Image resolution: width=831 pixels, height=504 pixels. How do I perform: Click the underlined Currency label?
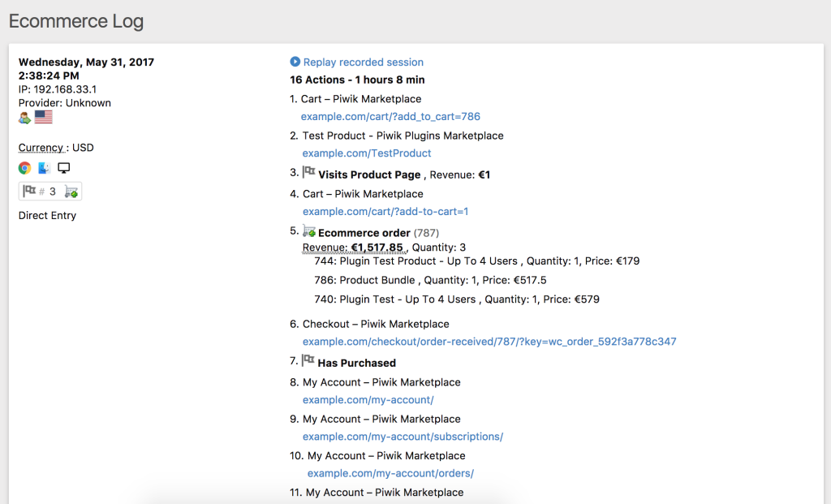[41, 148]
